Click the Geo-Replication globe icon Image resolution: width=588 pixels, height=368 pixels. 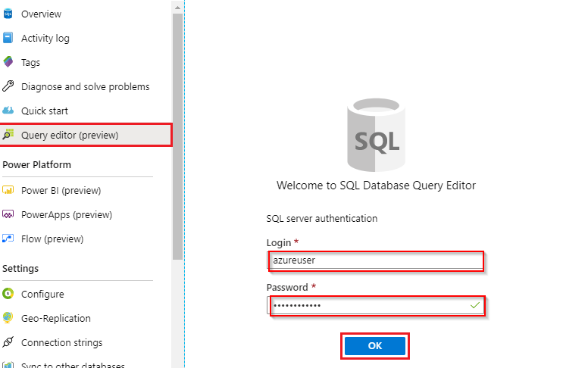pos(8,318)
